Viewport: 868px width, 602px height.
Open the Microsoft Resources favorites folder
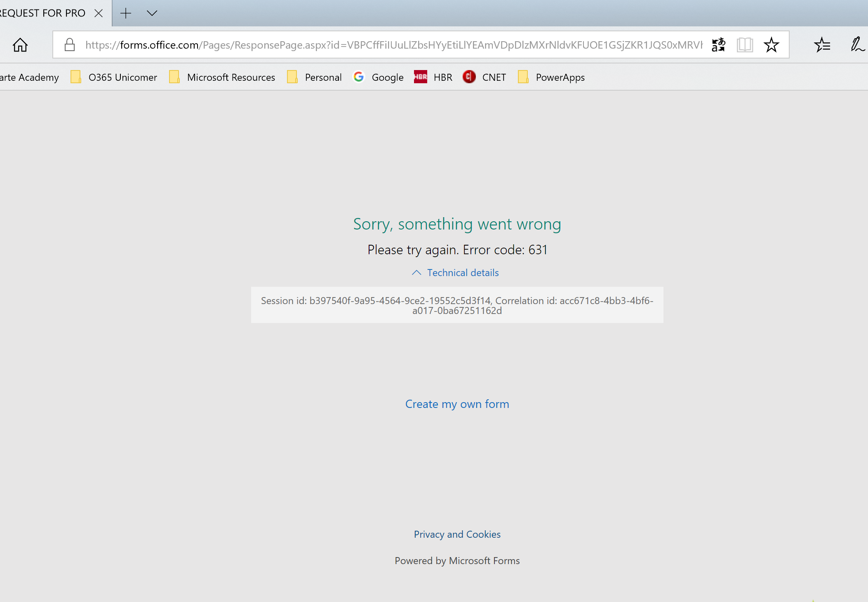pyautogui.click(x=222, y=77)
